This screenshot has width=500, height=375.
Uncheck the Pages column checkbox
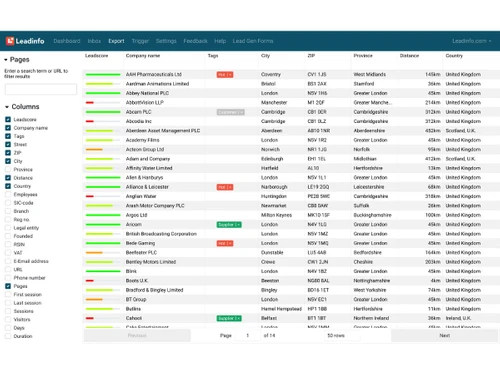click(8, 286)
